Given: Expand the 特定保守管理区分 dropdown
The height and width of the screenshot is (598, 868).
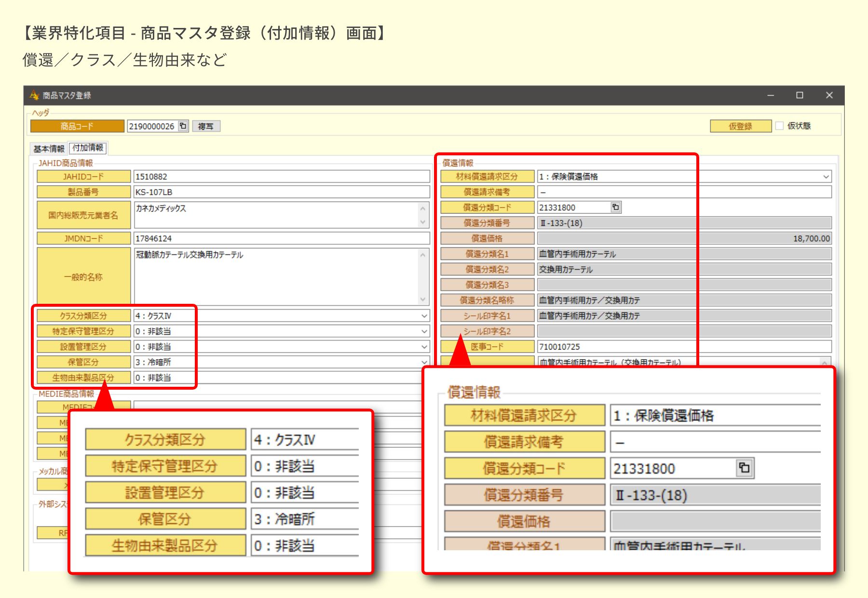Looking at the screenshot, I should point(424,331).
